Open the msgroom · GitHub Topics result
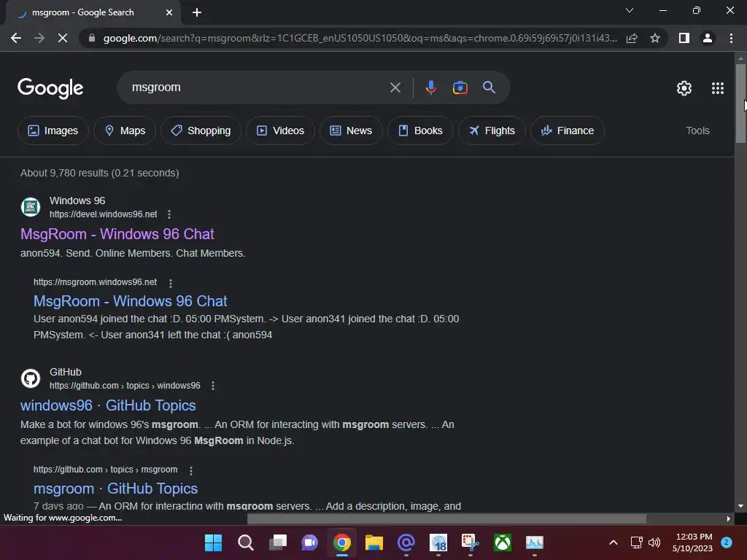 tap(115, 489)
